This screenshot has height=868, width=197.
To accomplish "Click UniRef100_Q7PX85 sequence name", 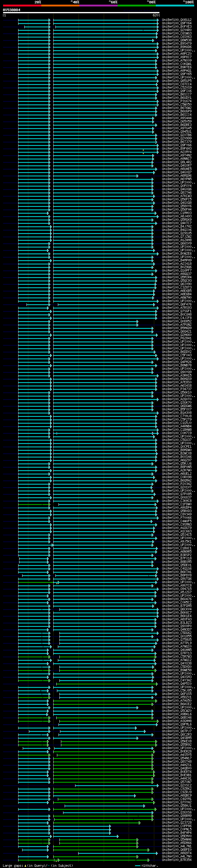I will click(176, 494).
